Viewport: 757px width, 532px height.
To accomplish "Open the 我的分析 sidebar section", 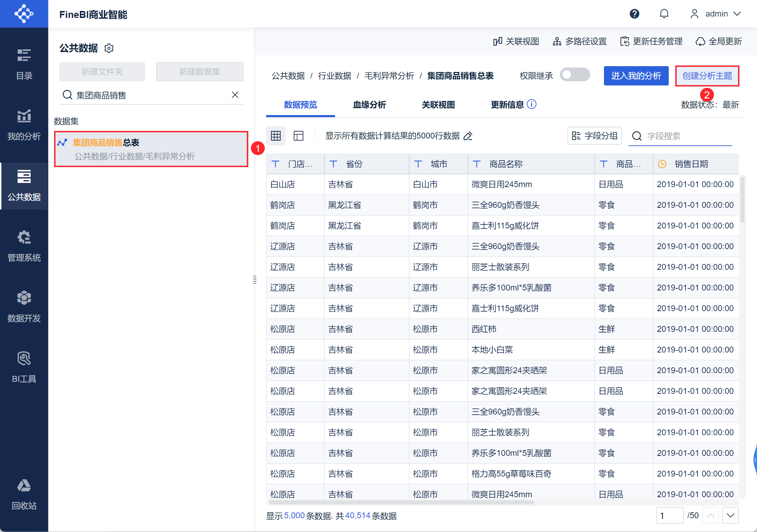I will (x=24, y=125).
